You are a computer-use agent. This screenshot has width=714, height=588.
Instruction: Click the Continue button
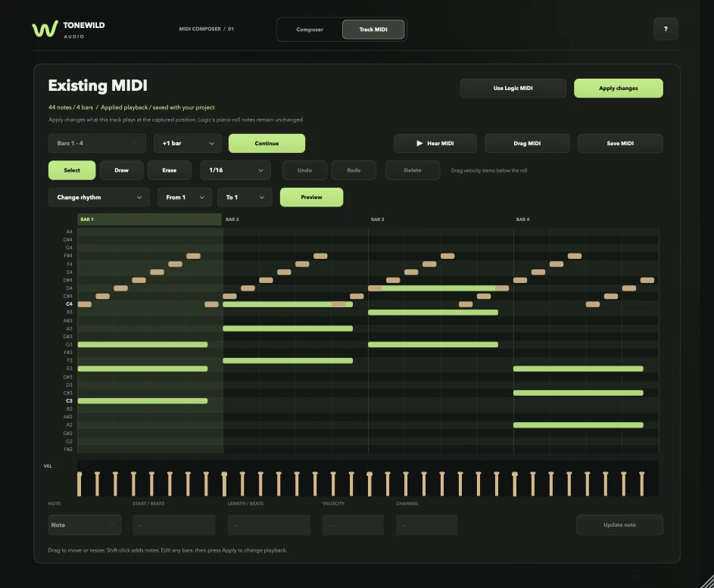point(267,143)
